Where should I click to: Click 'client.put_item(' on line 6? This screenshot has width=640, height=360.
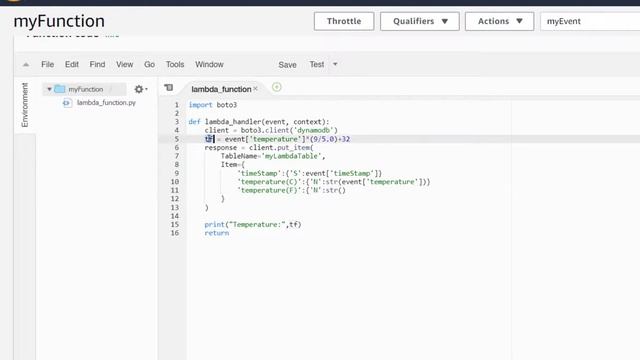tap(281, 147)
